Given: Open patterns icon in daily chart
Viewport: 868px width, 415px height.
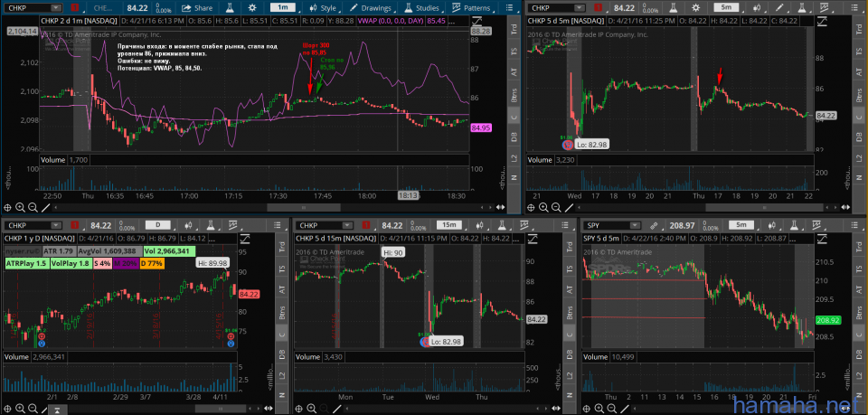Looking at the screenshot, I should (233, 225).
